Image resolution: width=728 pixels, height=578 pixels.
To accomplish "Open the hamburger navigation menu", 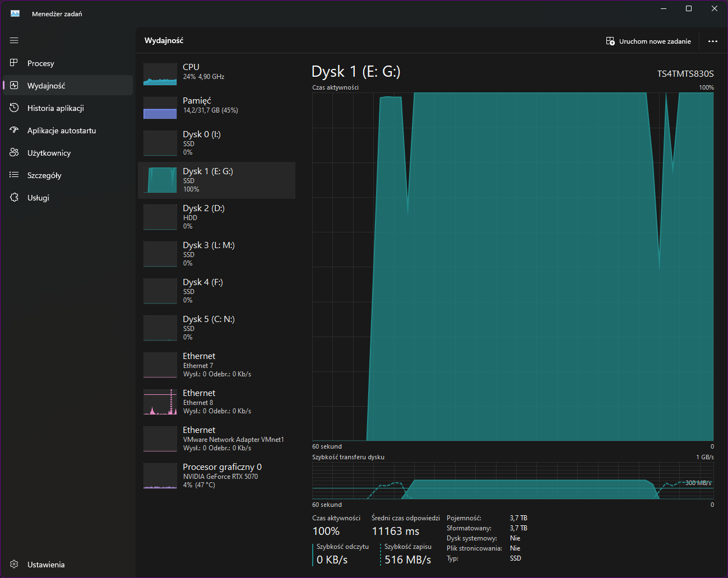I will [14, 40].
